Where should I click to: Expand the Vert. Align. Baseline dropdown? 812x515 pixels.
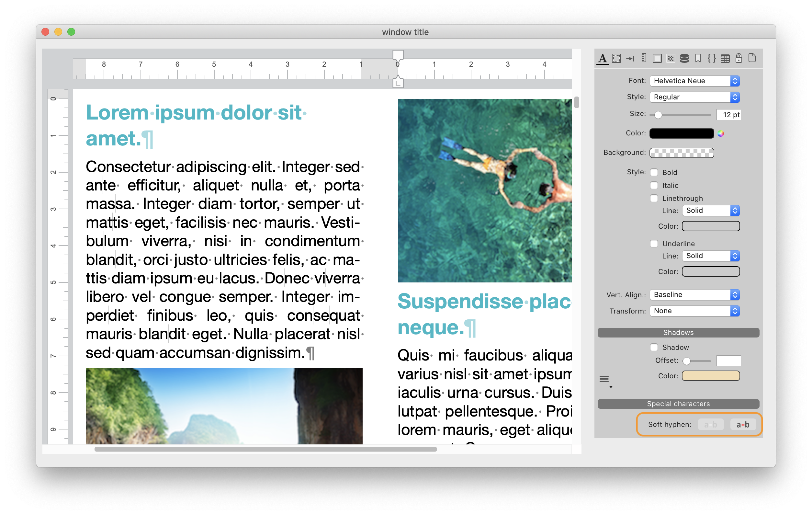click(694, 295)
